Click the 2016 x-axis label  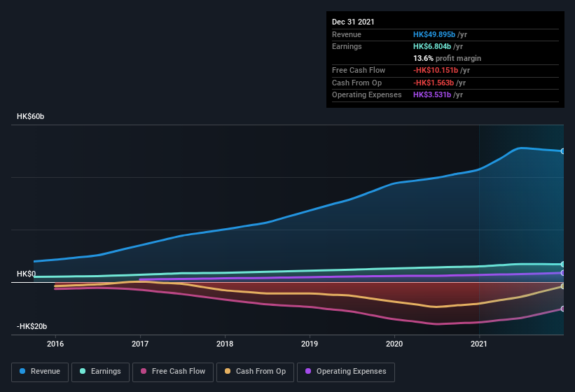click(x=55, y=344)
